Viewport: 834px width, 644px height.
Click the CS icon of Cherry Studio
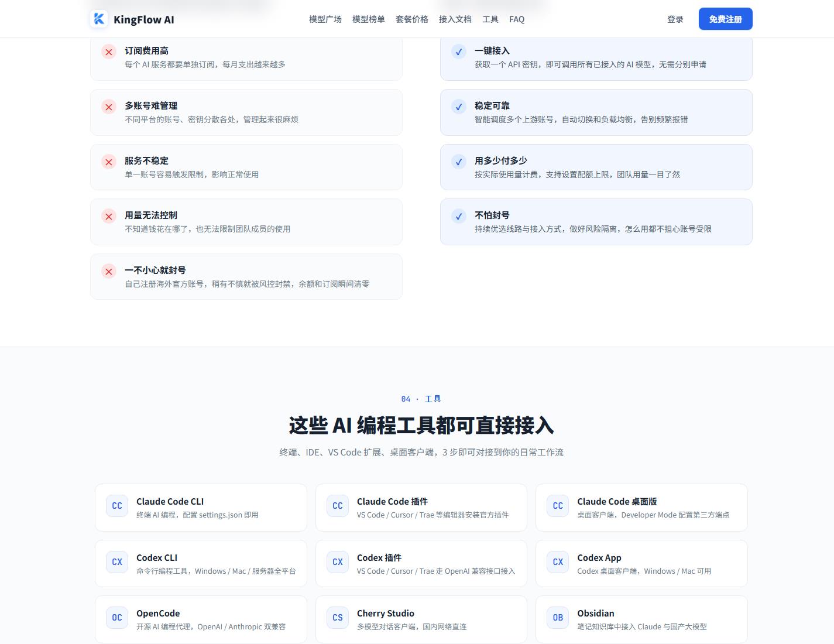point(338,618)
